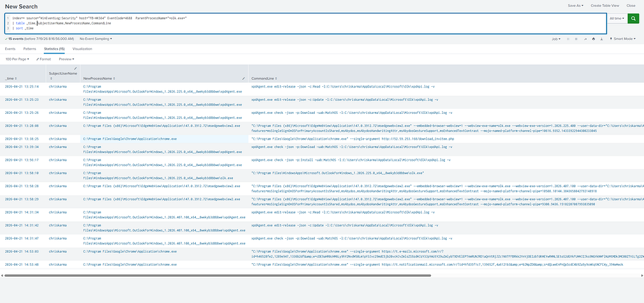Screen dimensions: 644x303
Task: Click chriskarma in the 13:25:14 row
Action: click(57, 86)
